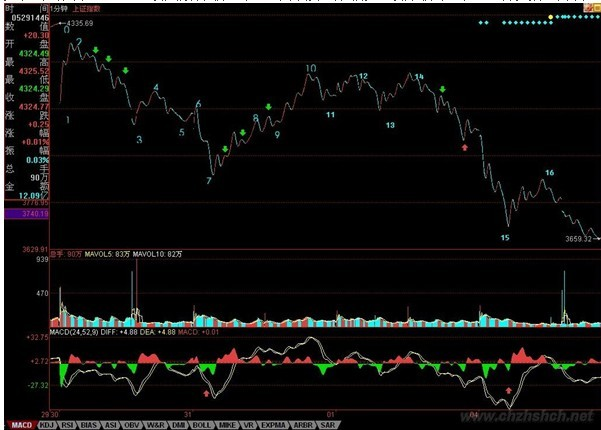The height and width of the screenshot is (430, 601).
Task: Show the OBV indicator tab
Action: coord(131,424)
